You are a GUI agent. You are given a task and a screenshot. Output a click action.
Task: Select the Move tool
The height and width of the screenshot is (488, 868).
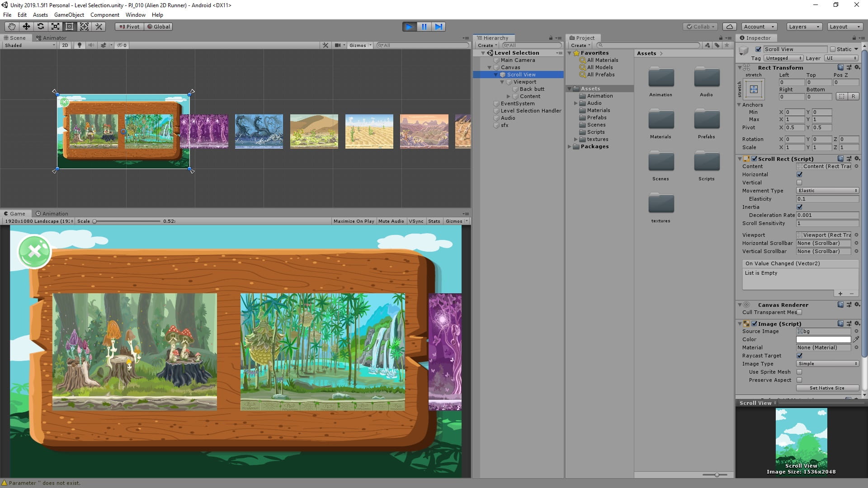pos(26,27)
